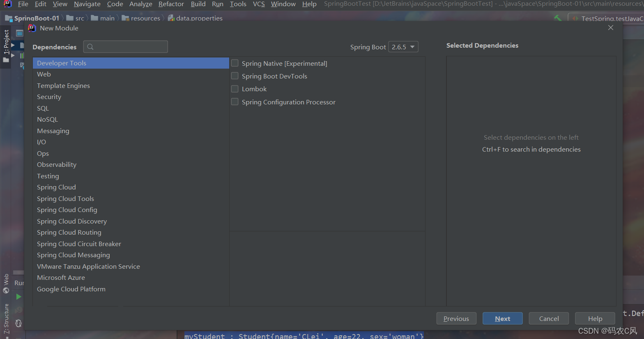Select the Spring Cloud Routing category

131,233
